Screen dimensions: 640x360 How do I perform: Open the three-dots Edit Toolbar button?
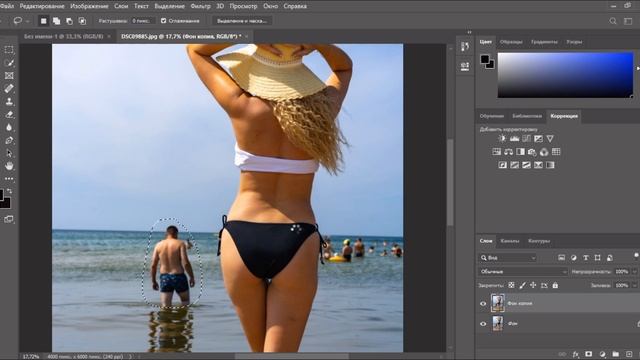tap(9, 179)
